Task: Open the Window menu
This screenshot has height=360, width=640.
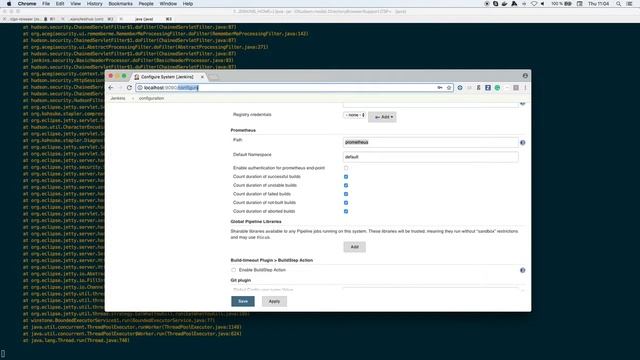Action: 168,4
